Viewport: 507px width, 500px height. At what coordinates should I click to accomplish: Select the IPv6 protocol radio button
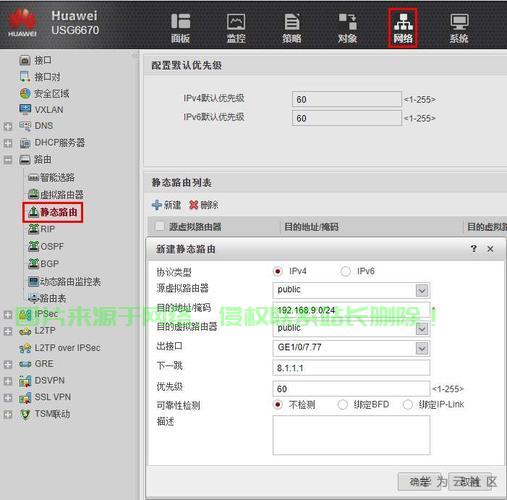345,271
